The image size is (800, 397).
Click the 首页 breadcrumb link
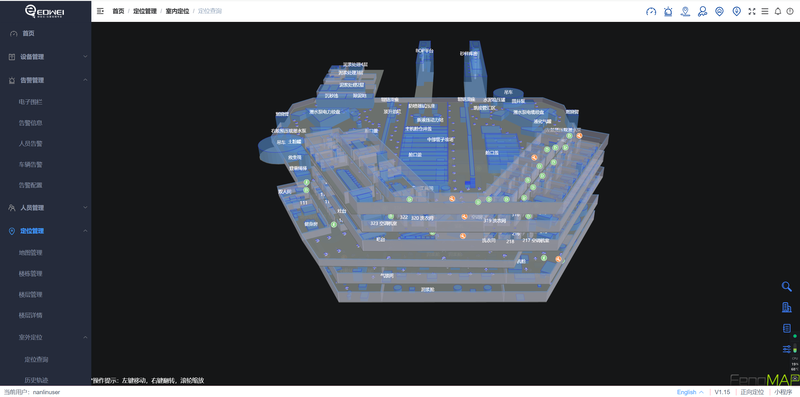click(x=118, y=11)
